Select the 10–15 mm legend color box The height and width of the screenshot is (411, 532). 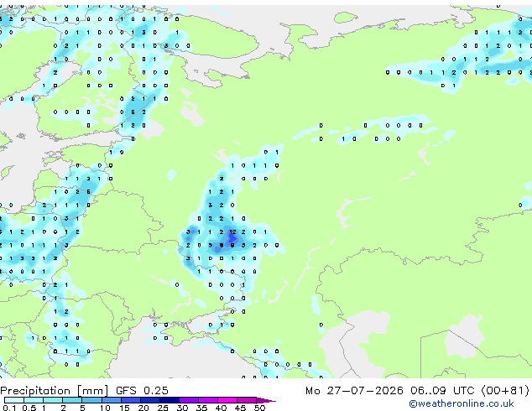[x=112, y=400]
